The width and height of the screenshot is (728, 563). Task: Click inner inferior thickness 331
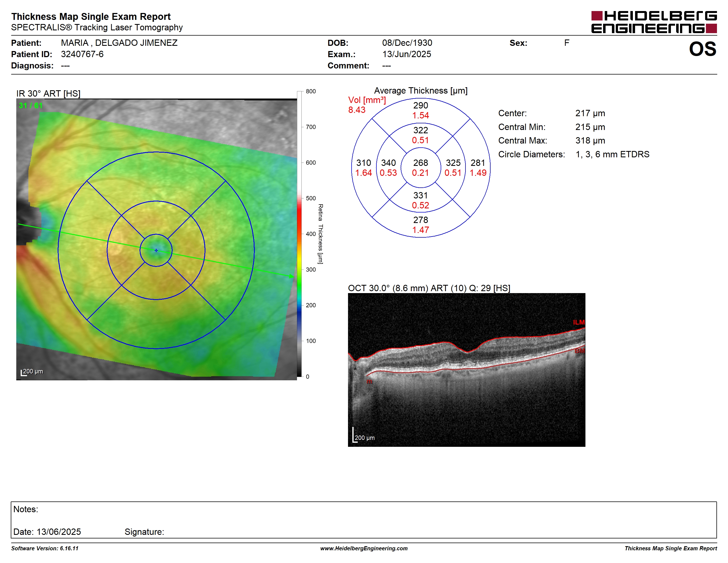coord(421,195)
